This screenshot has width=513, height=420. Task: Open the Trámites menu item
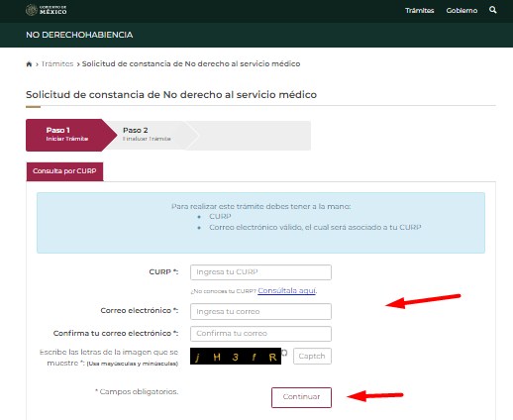(419, 11)
